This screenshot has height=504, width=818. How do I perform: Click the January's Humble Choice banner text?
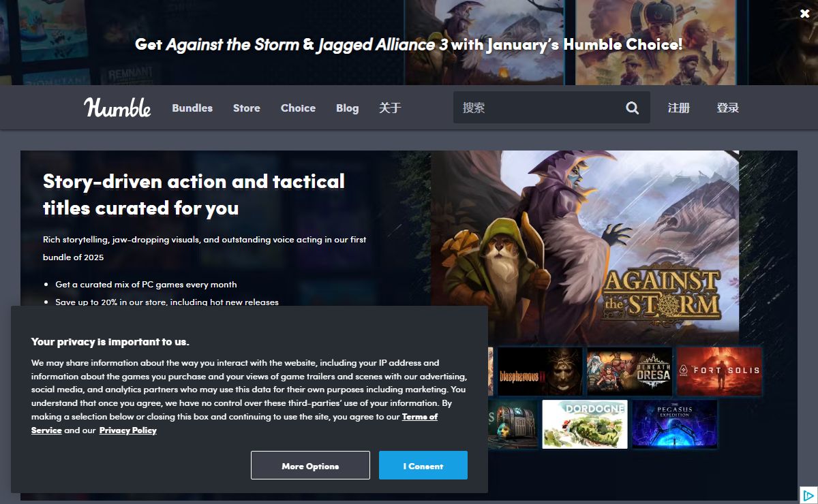point(408,45)
